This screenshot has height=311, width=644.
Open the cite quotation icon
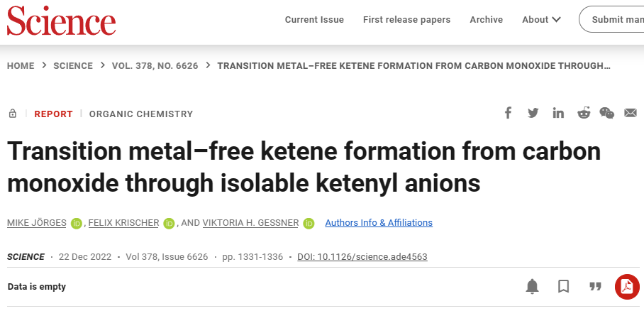(595, 286)
